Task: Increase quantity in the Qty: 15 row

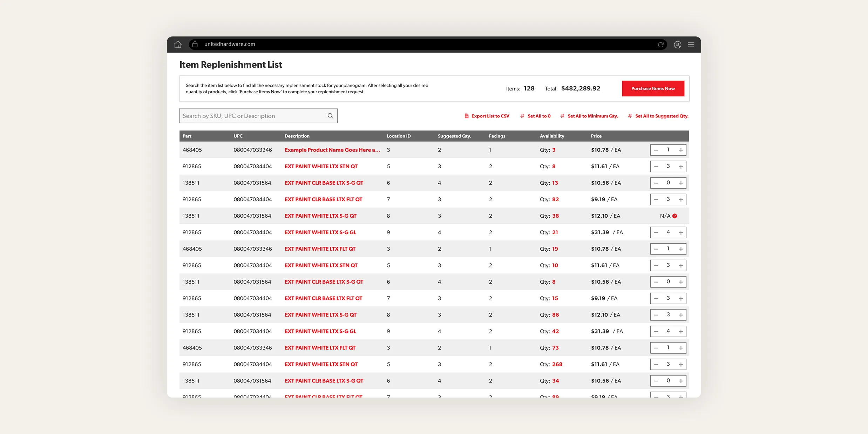Action: click(x=681, y=298)
